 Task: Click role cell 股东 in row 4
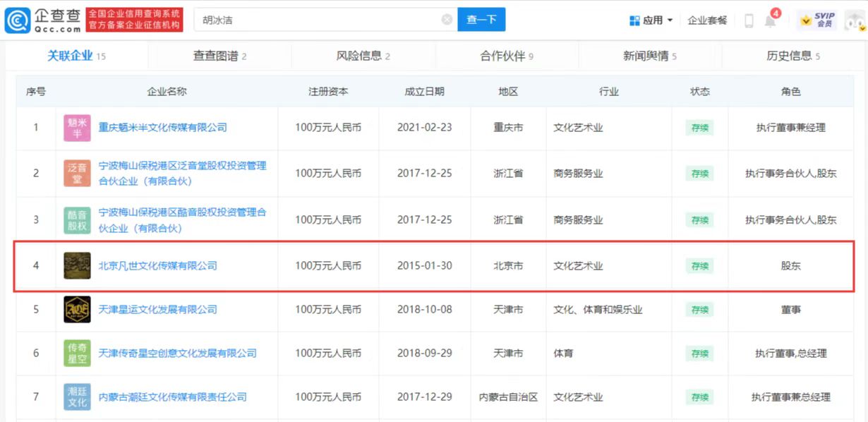point(791,266)
